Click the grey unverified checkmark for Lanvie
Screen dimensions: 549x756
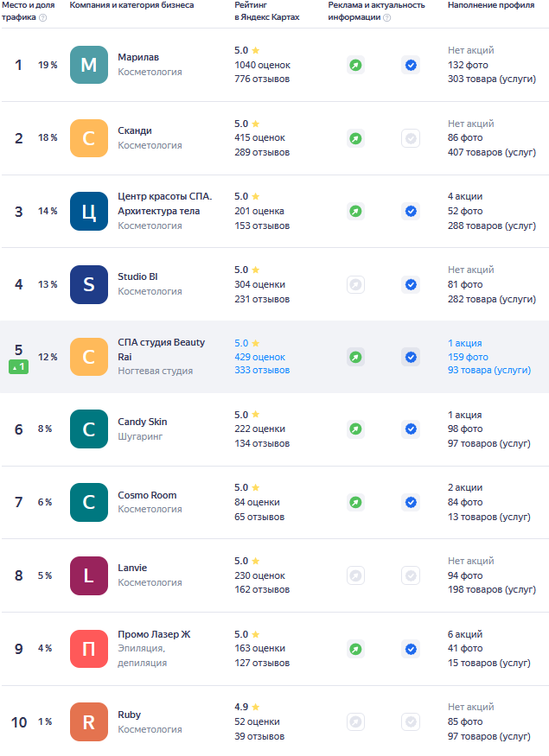click(411, 575)
